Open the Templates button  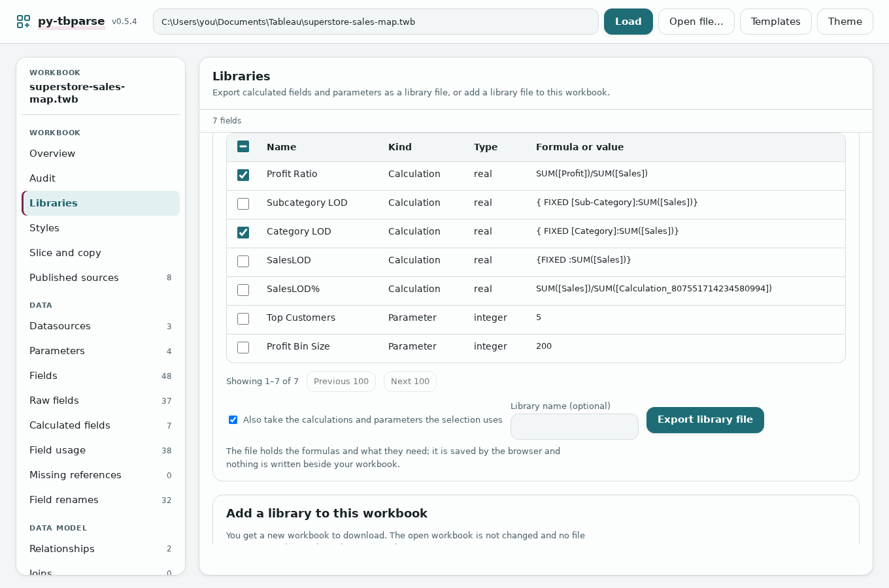[776, 22]
